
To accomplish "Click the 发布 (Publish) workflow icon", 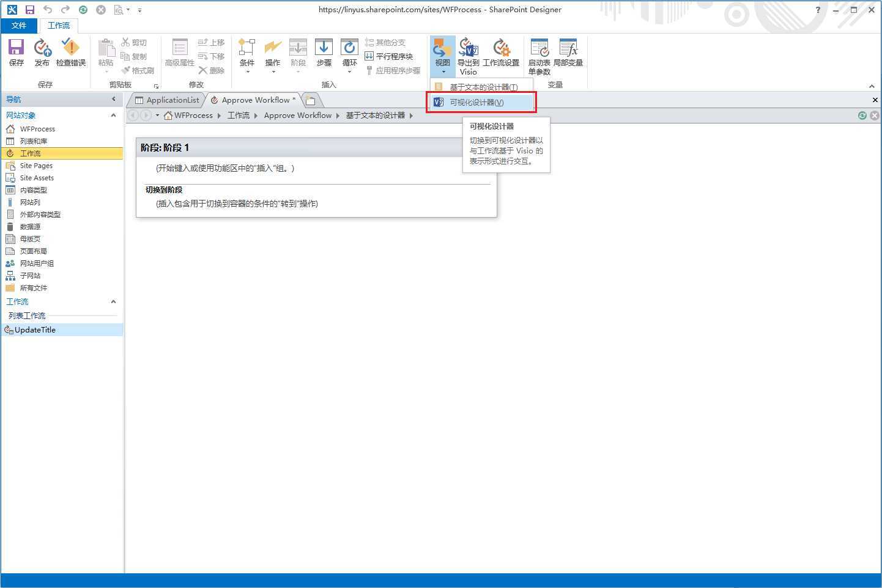I will [42, 53].
